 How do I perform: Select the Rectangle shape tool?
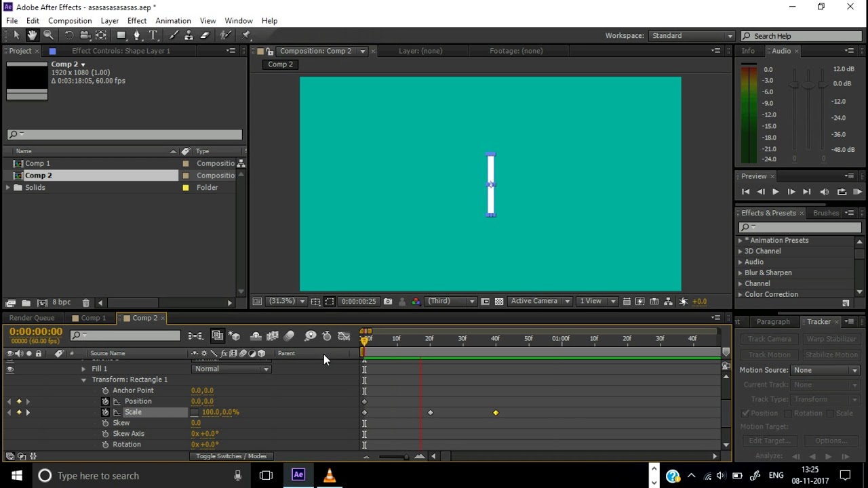[x=121, y=35]
